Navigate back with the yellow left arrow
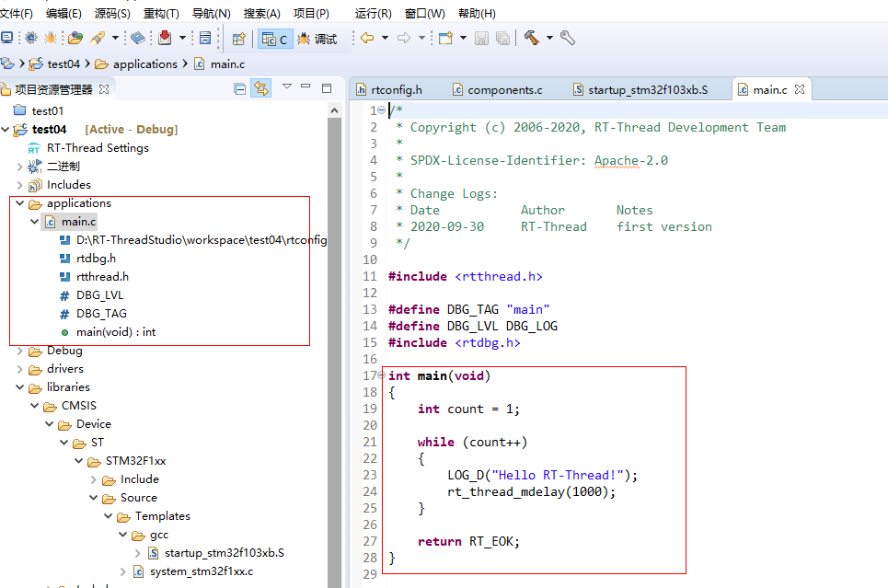888x588 pixels. pyautogui.click(x=367, y=38)
